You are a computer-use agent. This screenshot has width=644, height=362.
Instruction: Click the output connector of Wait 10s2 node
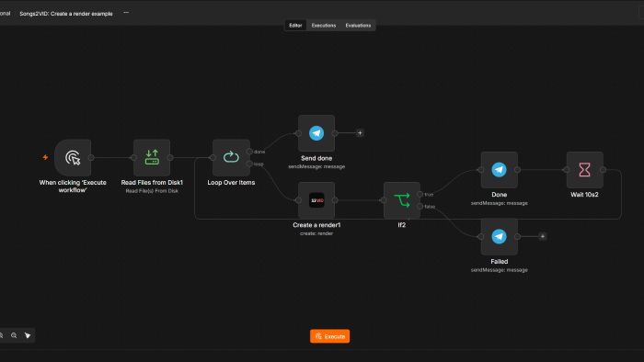[603, 170]
